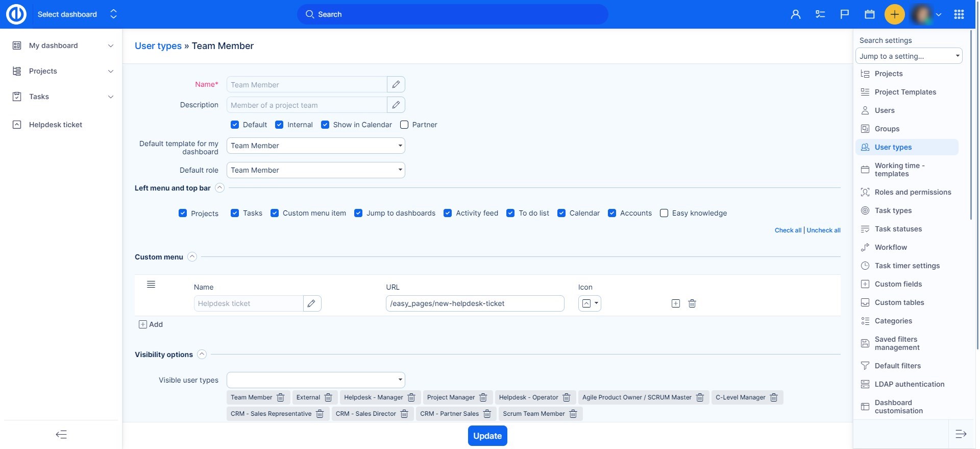
Task: Click into the custom menu URL field
Action: [475, 303]
